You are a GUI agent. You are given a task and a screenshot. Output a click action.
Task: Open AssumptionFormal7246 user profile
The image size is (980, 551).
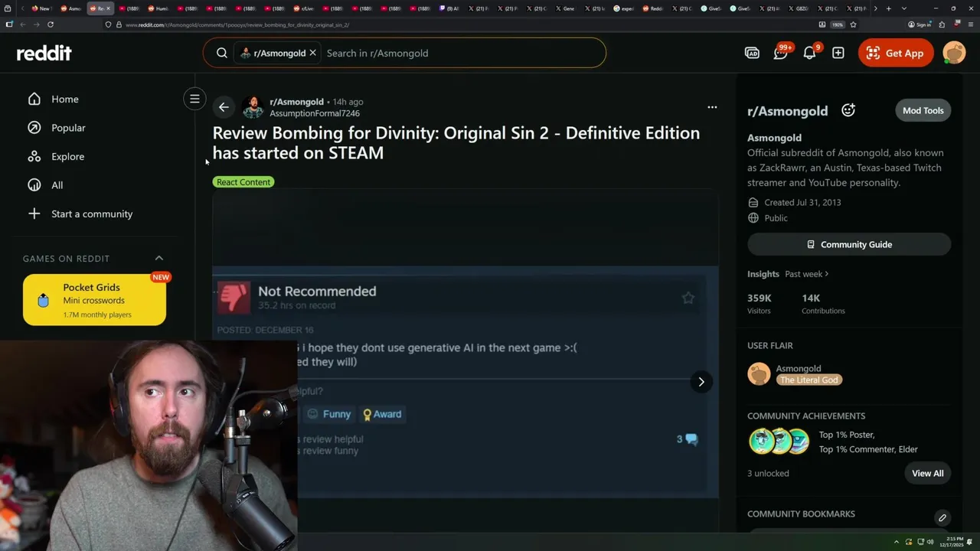(315, 113)
